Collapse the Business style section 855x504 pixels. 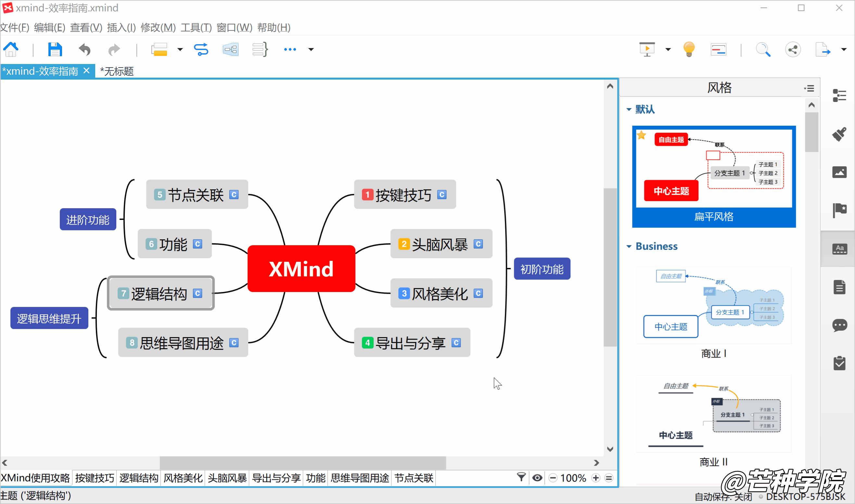pyautogui.click(x=629, y=246)
